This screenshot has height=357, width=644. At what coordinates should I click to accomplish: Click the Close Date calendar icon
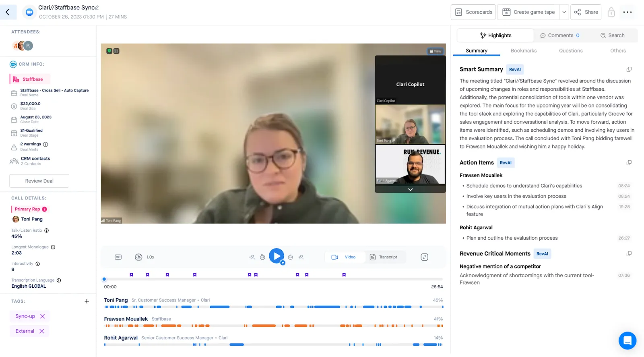pos(14,120)
